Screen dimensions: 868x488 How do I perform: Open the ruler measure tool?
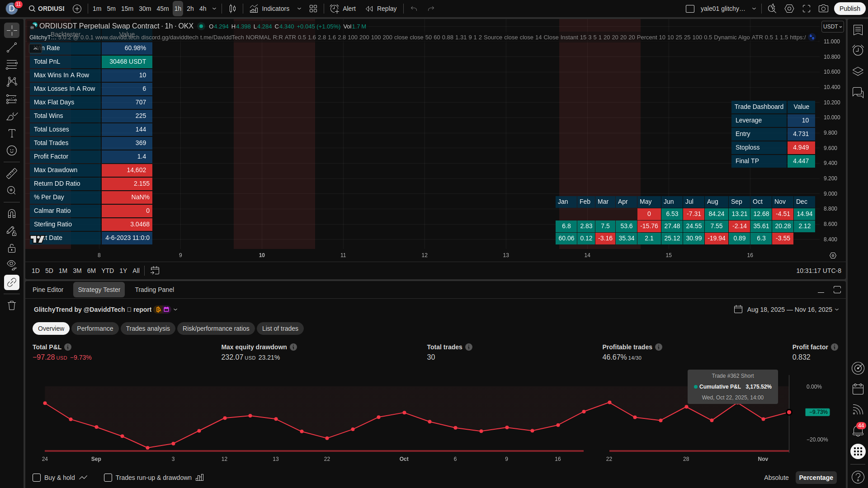pos(12,173)
